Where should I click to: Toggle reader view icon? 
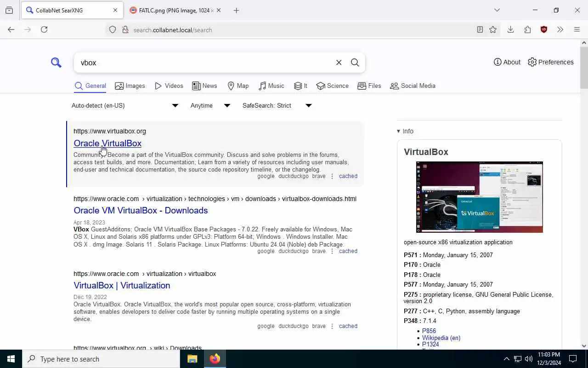pos(480,29)
